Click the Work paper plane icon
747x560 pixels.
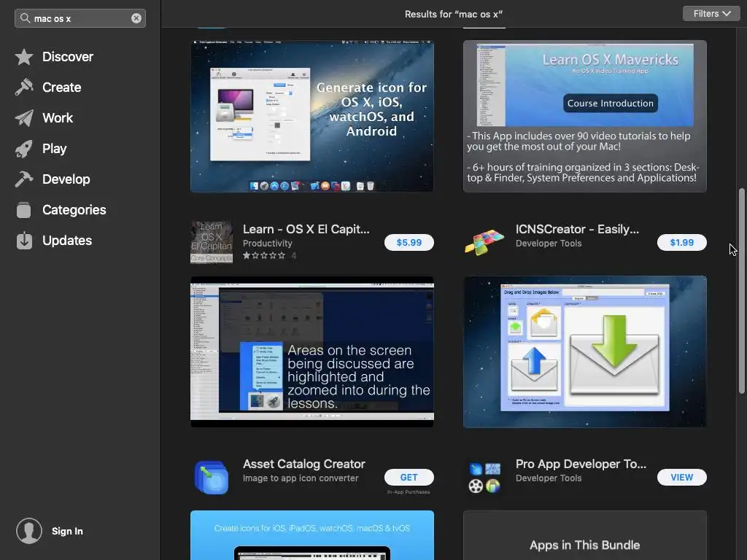[24, 118]
